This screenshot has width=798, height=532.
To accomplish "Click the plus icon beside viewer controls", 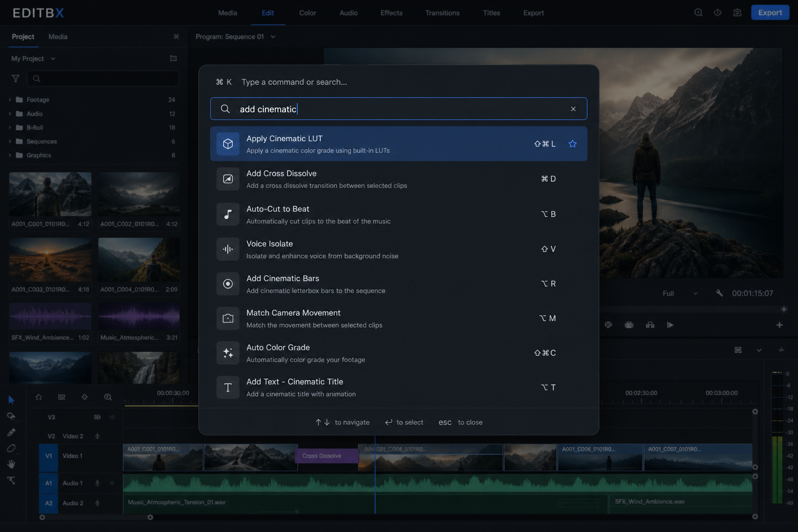I will click(x=779, y=325).
